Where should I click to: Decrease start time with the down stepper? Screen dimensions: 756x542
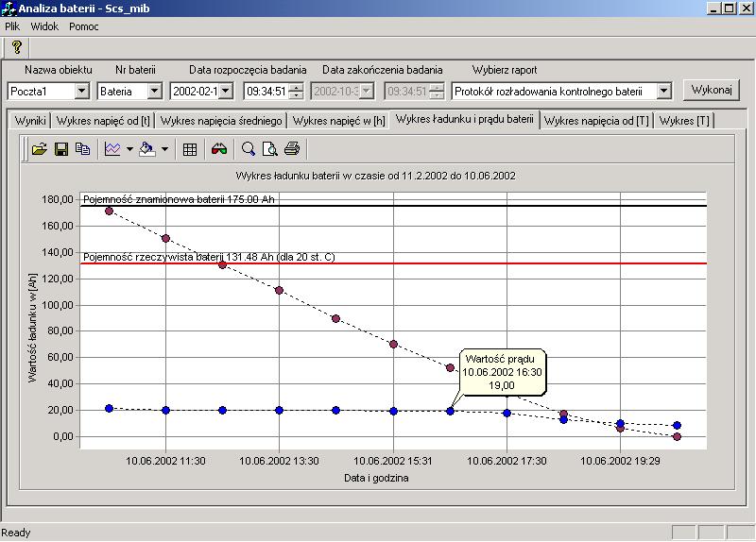[x=297, y=95]
